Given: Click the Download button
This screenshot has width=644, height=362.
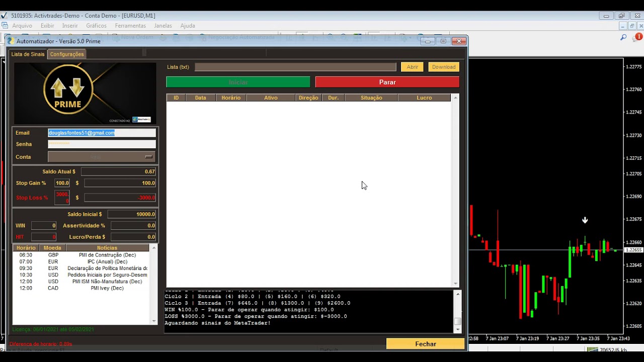Looking at the screenshot, I should (x=444, y=67).
